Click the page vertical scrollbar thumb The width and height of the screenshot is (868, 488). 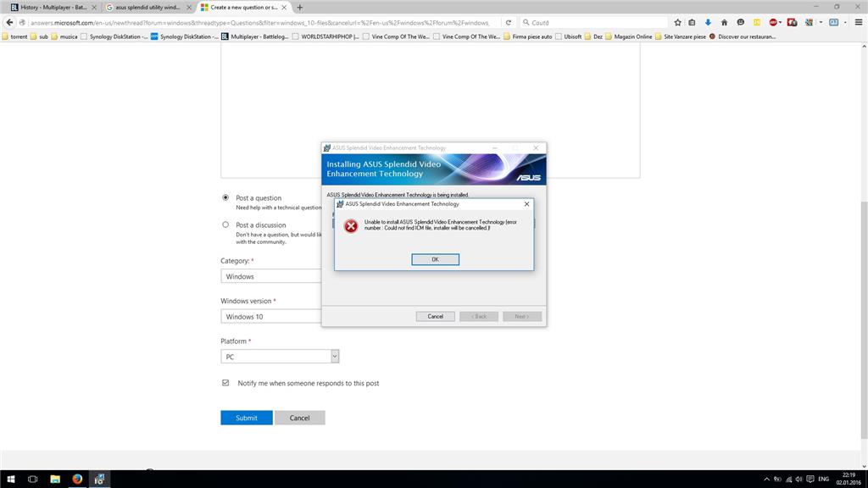(864, 319)
